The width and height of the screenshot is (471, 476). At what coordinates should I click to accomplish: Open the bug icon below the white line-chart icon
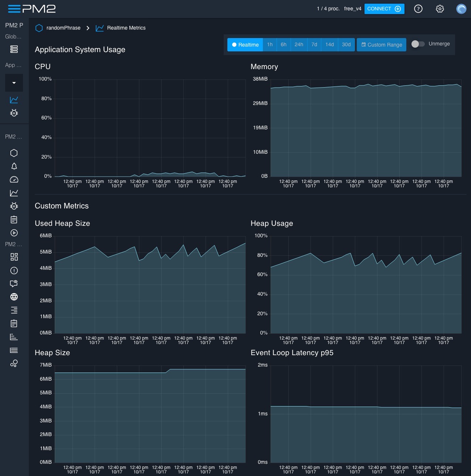pos(14,206)
